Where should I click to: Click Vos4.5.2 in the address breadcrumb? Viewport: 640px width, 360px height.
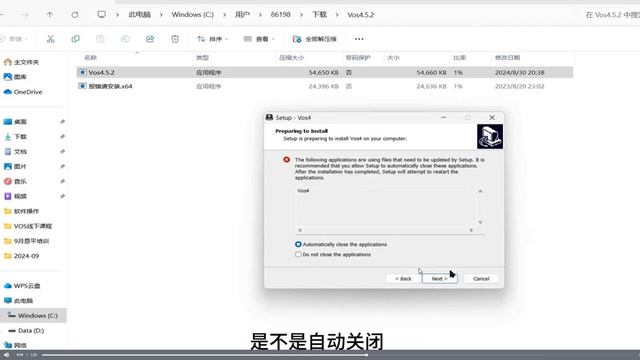tap(360, 15)
